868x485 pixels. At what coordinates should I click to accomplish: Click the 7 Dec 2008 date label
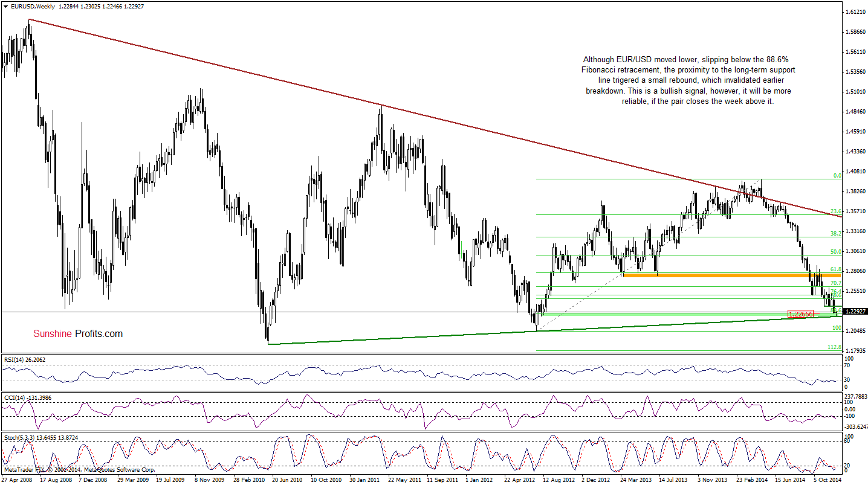94,480
